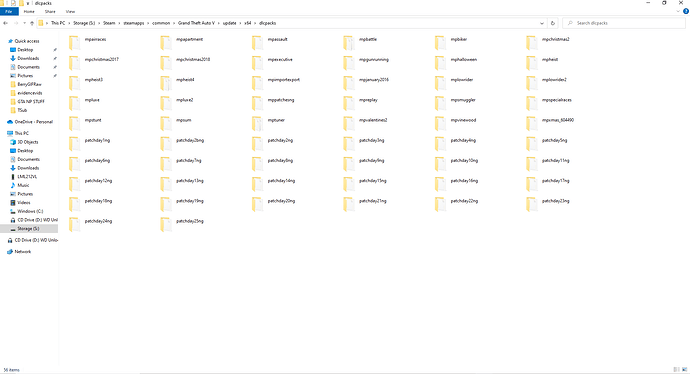Open the Share ribbon tab
This screenshot has height=374, width=690.
tap(50, 11)
